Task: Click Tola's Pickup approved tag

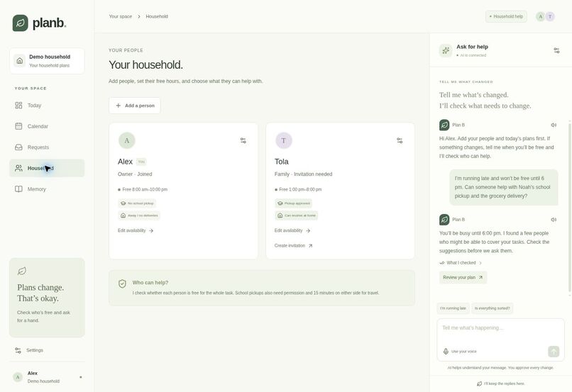Action: click(x=293, y=203)
